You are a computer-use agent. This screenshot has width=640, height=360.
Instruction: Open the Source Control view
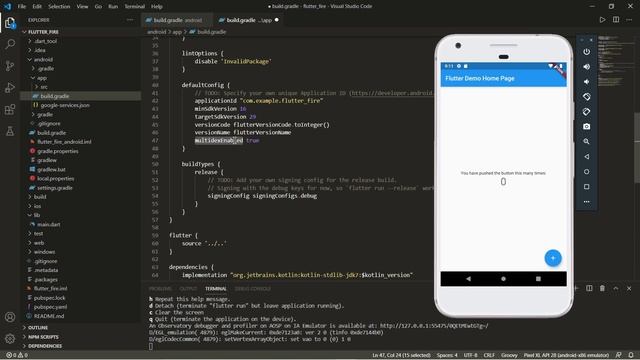tap(10, 66)
